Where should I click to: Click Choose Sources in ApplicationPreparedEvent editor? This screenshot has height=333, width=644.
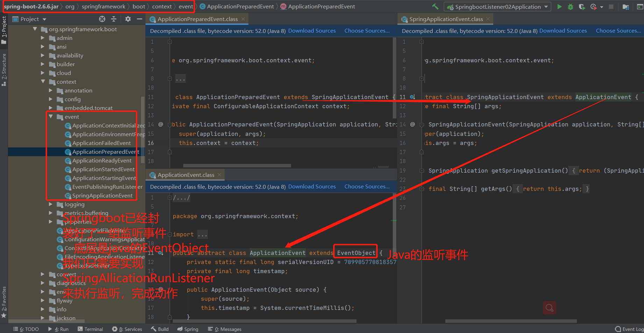367,31
